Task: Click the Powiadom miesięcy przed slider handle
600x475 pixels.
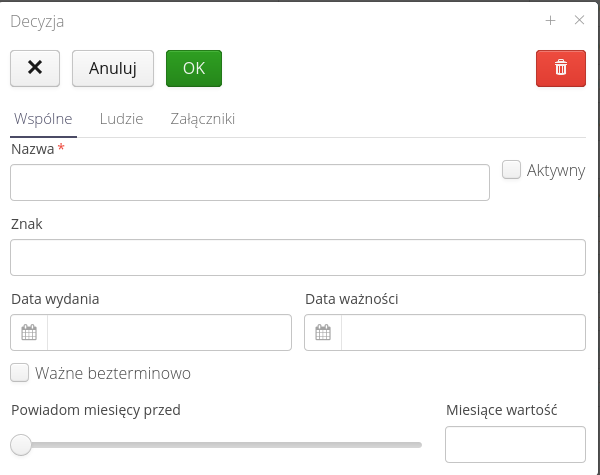Action: pyautogui.click(x=21, y=444)
